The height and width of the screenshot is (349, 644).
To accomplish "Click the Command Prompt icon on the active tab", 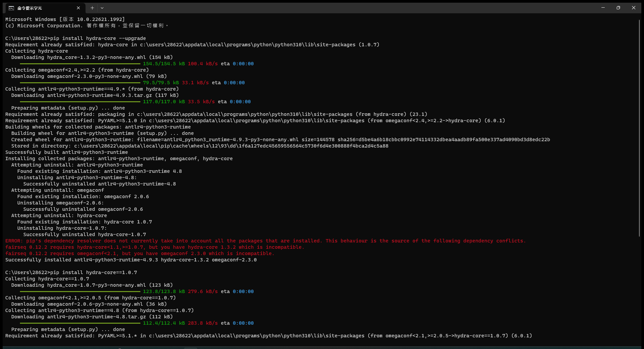I will [11, 8].
